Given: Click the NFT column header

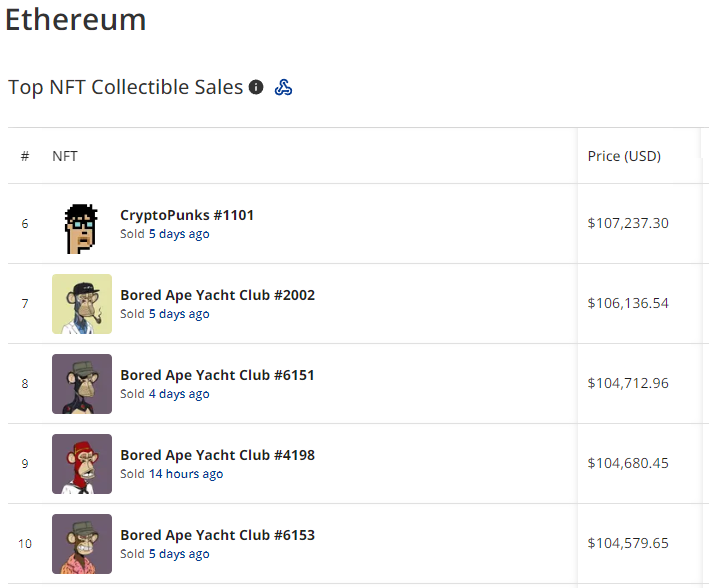Looking at the screenshot, I should pos(65,156).
